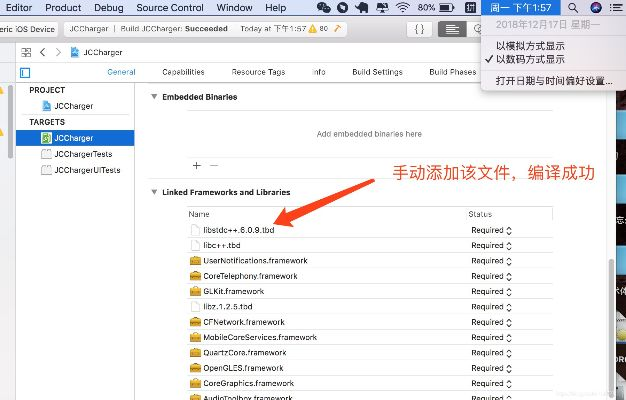This screenshot has height=400, width=626.
Task: Choose the analog clock display option
Action: pyautogui.click(x=529, y=46)
